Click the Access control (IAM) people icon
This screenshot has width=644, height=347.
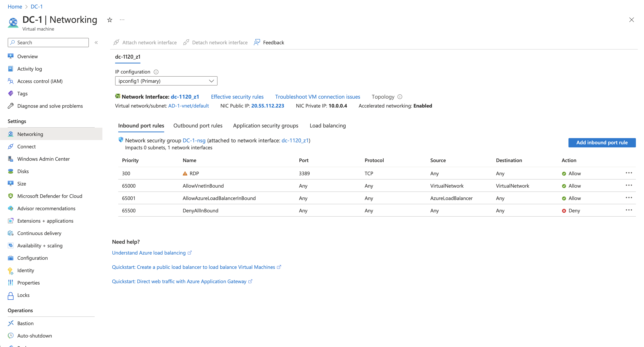point(10,81)
